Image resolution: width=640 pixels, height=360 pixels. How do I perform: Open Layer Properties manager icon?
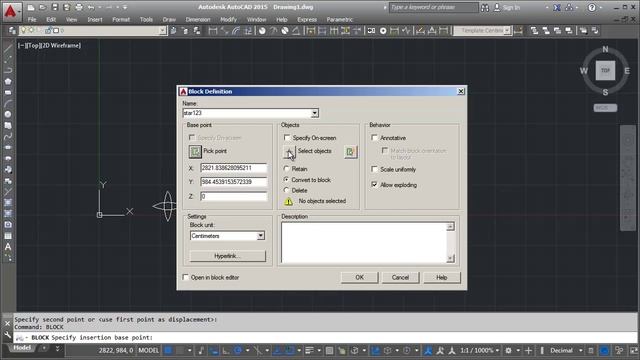[x=12, y=31]
